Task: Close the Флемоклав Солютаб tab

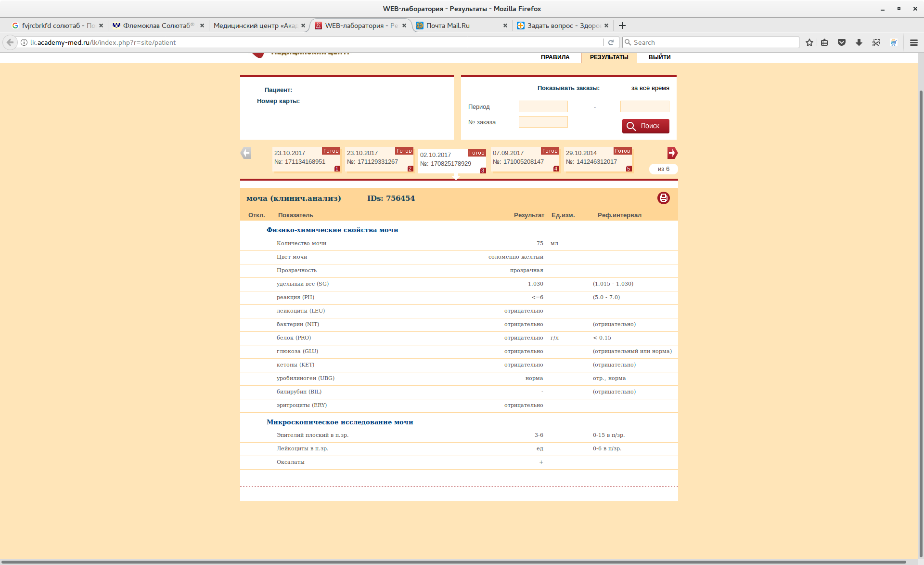Action: [202, 26]
